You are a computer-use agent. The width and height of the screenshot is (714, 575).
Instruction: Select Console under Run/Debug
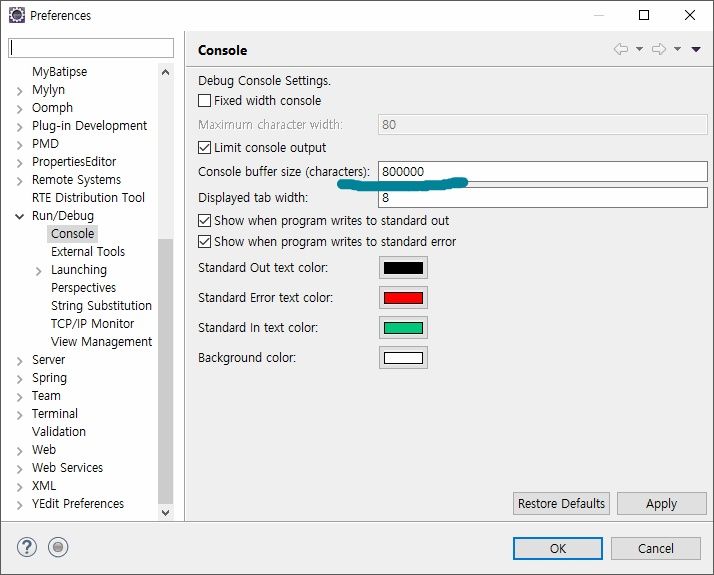72,234
